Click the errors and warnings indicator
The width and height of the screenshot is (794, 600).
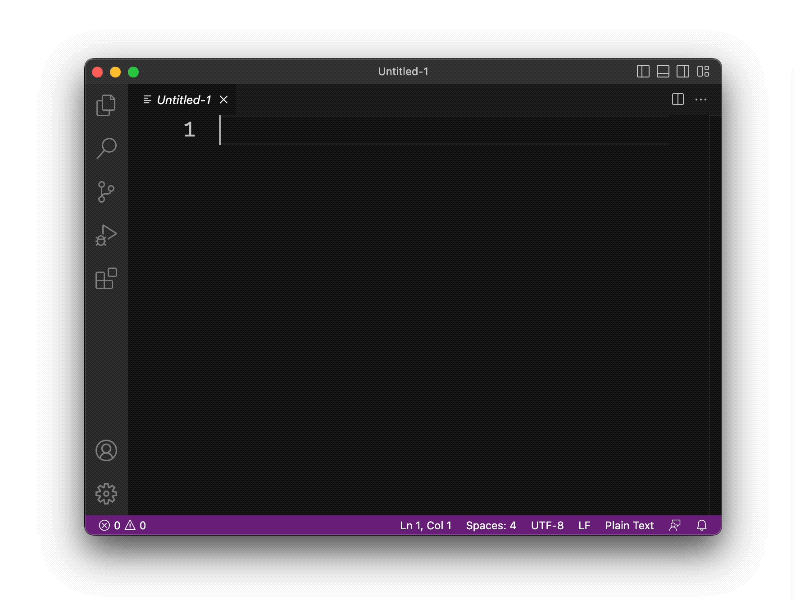(x=122, y=525)
